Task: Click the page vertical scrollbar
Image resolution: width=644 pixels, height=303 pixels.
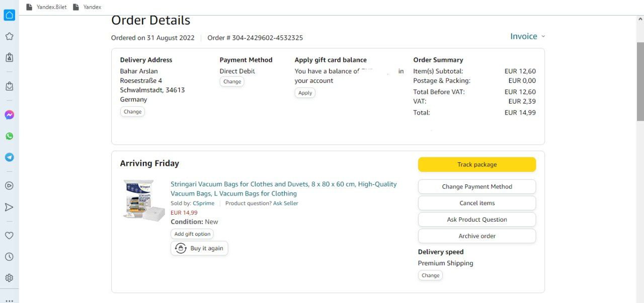Action: pos(640,80)
